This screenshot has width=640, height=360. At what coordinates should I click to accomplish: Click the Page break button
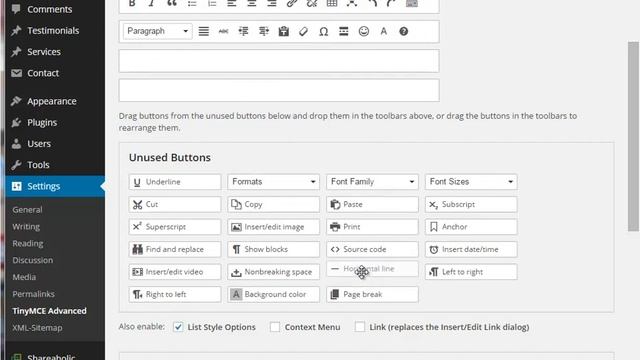372,294
